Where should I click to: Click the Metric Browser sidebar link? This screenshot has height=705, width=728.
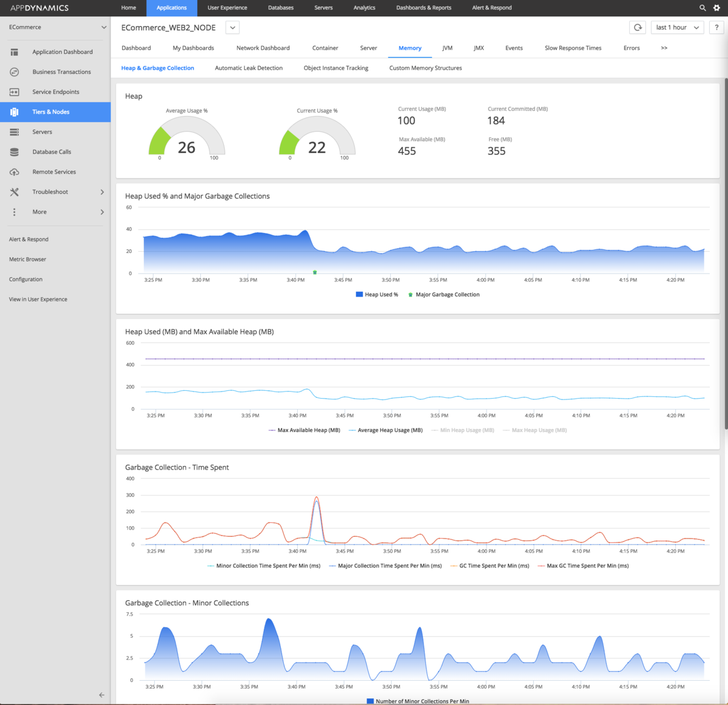click(27, 260)
